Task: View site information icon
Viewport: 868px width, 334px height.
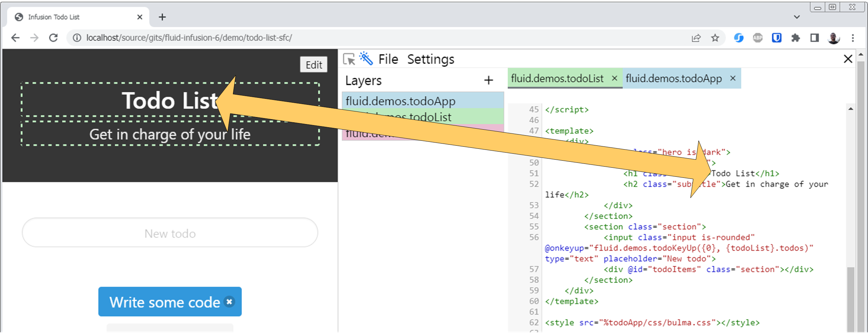Action: coord(77,38)
